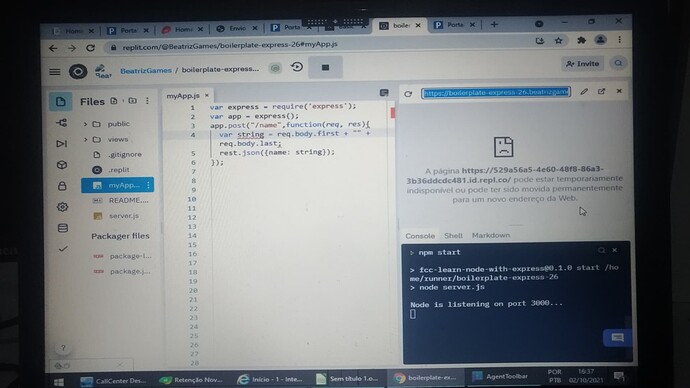Select the myApp.js file in tree
Viewport: 690px width, 388px height.
pos(117,185)
